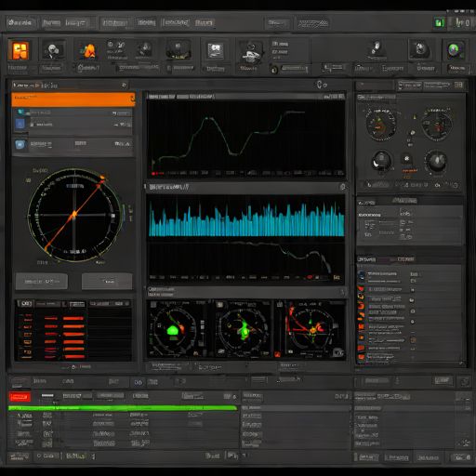
Task: Click the small center knob between the large knobs
Action: point(406,159)
